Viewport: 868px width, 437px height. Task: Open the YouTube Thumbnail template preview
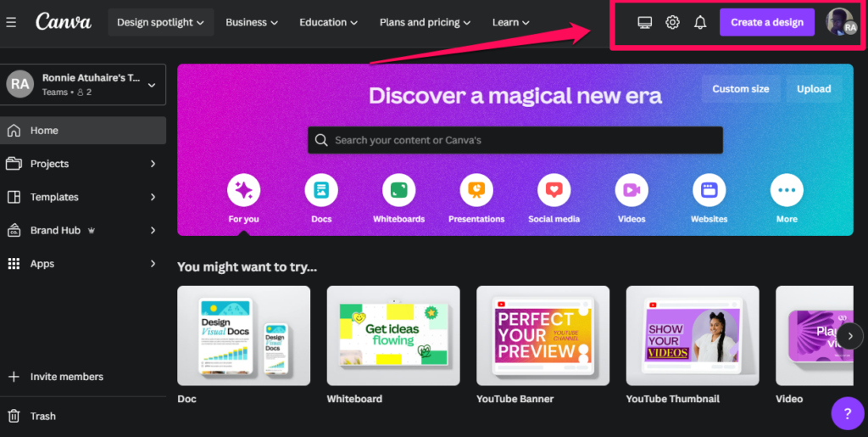click(x=693, y=336)
